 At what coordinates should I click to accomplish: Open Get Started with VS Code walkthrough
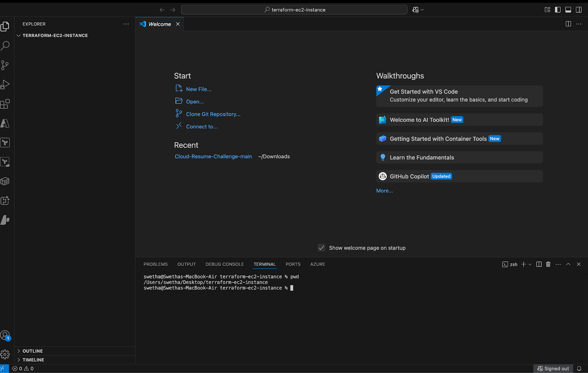point(459,96)
